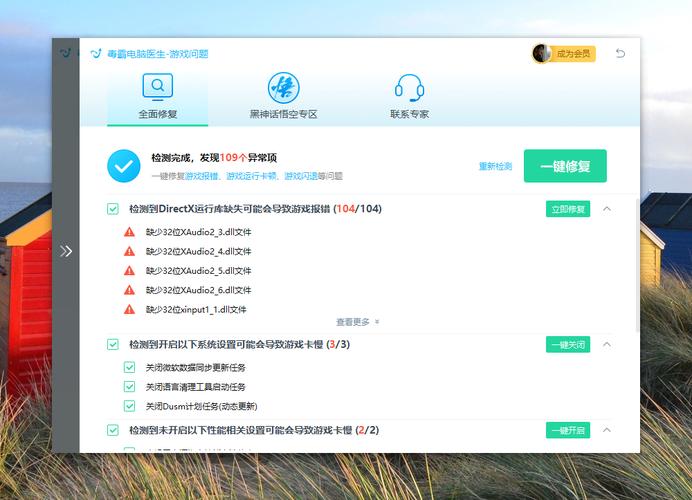Click the 游戏运行卡顿 link text

click(x=251, y=176)
